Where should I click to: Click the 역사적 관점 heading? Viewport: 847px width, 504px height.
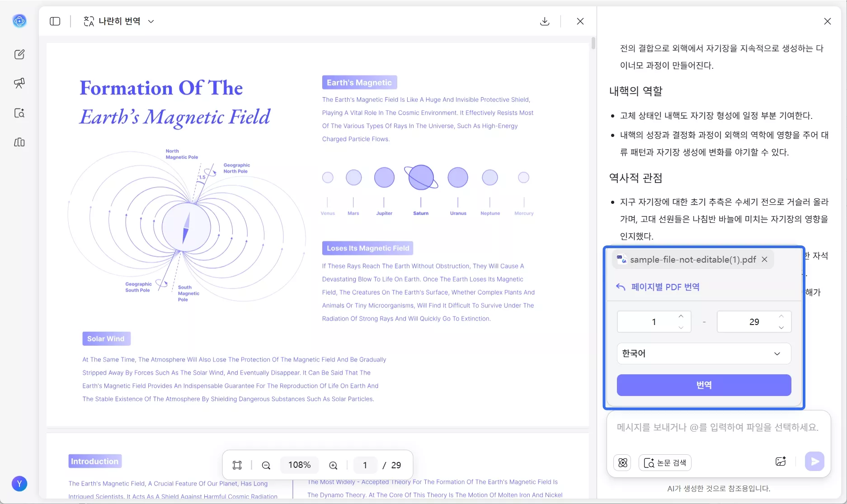[635, 178]
